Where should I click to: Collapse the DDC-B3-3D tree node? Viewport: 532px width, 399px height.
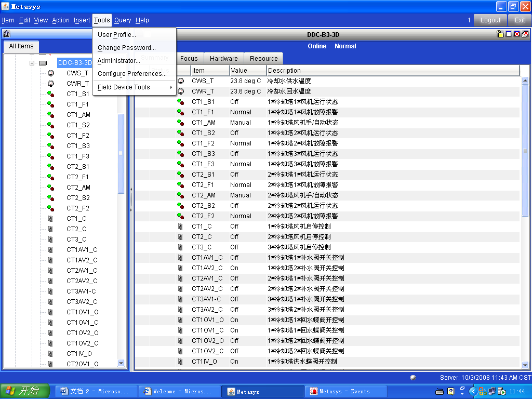(x=32, y=63)
